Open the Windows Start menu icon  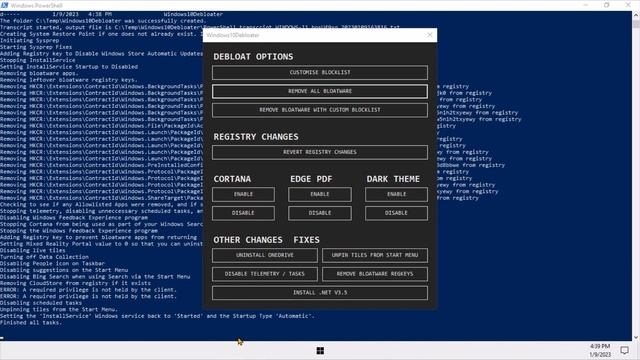point(320,351)
